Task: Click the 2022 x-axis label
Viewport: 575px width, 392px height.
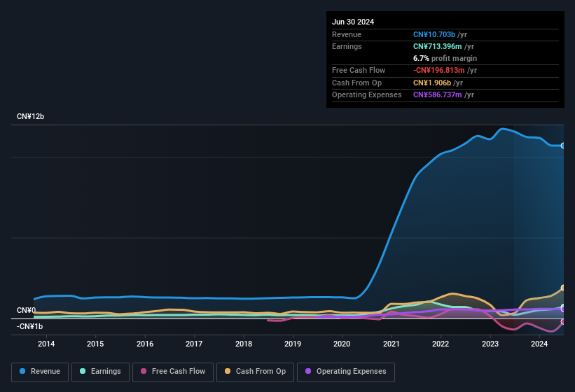Action: pos(441,344)
